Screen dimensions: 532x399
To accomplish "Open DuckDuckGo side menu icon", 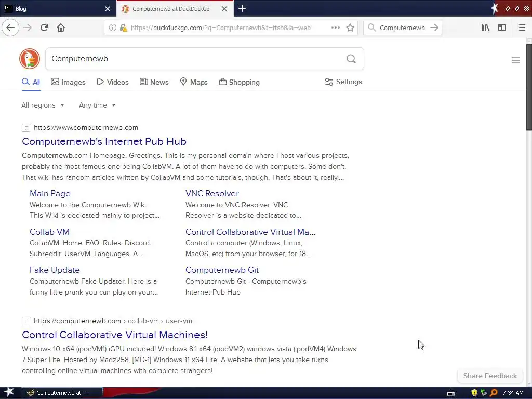I will (x=515, y=60).
